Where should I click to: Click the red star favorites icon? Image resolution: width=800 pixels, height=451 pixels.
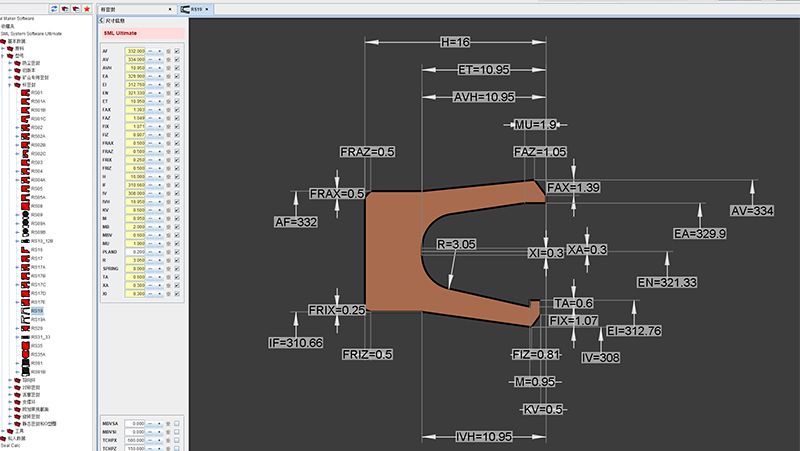87,8
